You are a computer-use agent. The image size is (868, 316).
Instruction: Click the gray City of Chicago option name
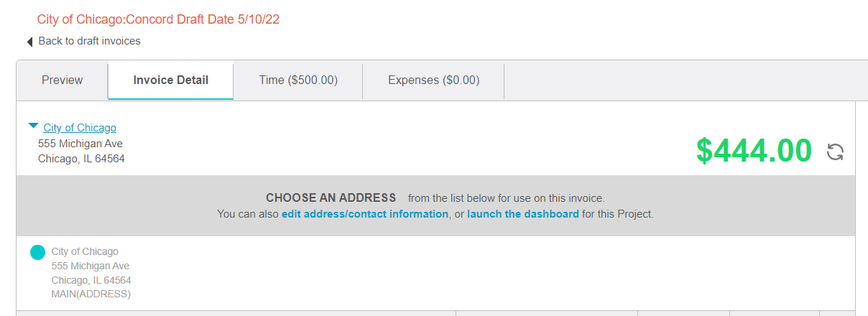pos(85,252)
